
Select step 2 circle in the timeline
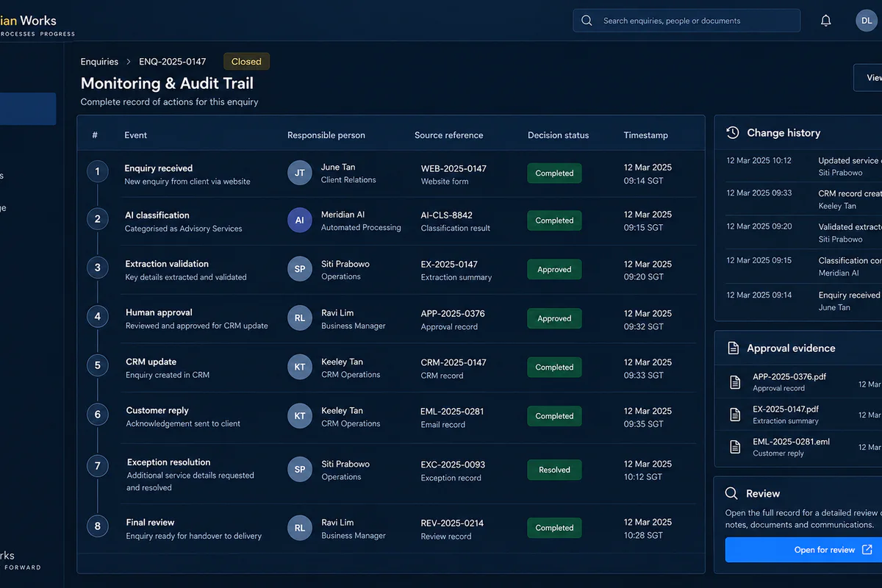[x=97, y=219]
